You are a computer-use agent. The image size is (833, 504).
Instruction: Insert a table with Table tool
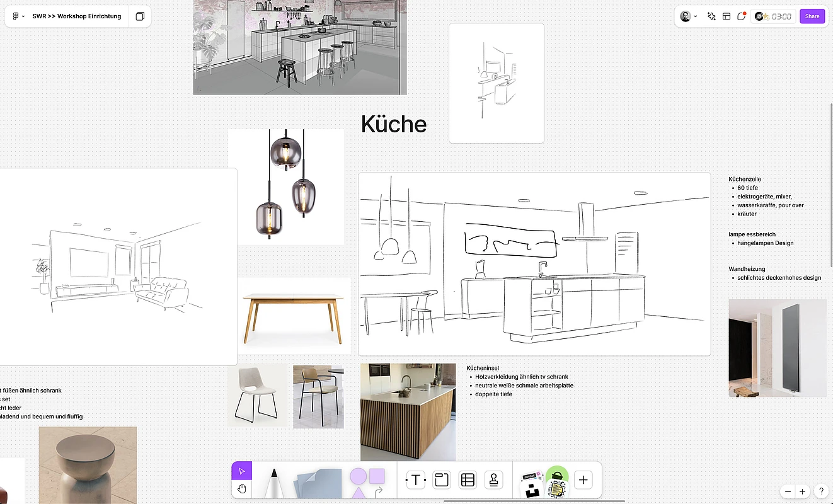click(x=468, y=480)
